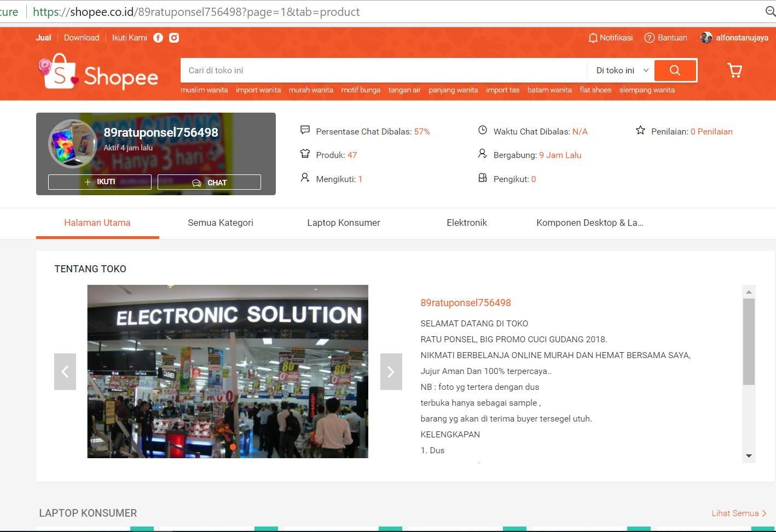Show next shop banner image
The image size is (776, 532).
pos(391,372)
